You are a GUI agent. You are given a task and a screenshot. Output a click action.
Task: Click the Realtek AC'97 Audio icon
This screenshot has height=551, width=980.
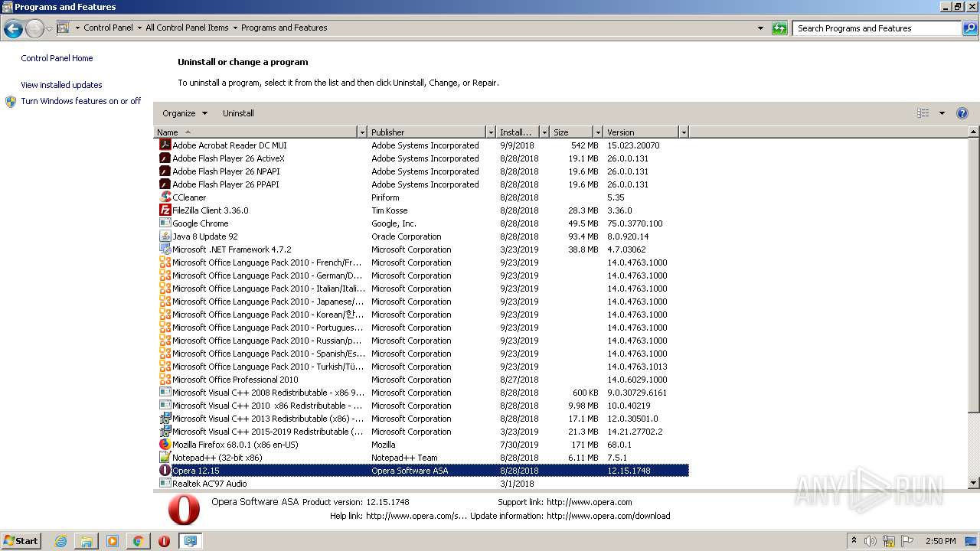click(x=165, y=484)
